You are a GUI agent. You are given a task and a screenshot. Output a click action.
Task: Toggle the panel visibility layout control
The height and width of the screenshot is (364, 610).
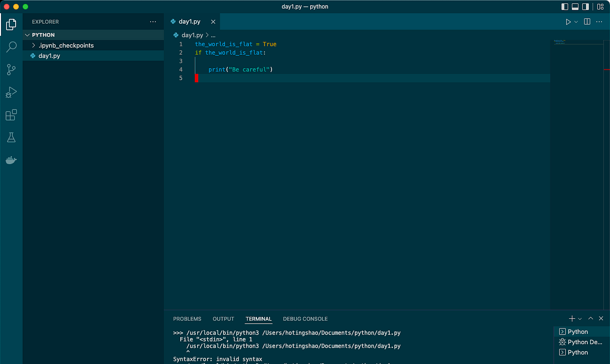tap(575, 7)
